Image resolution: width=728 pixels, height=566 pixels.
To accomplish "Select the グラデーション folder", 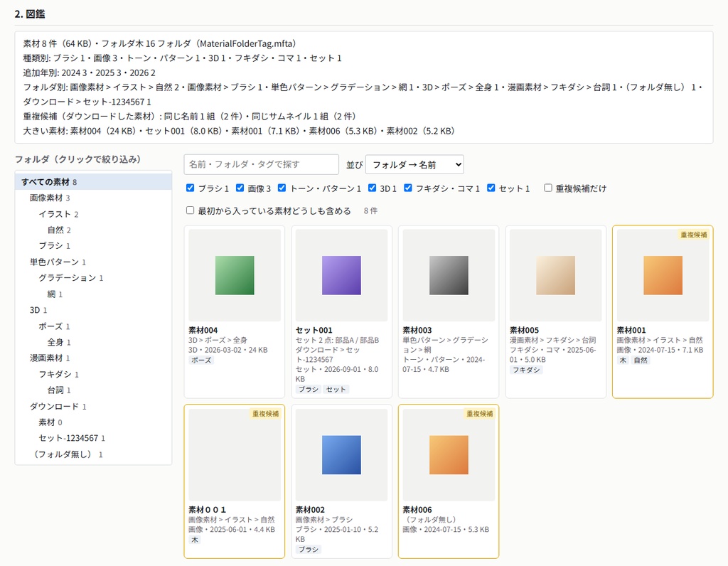I will coord(93,277).
